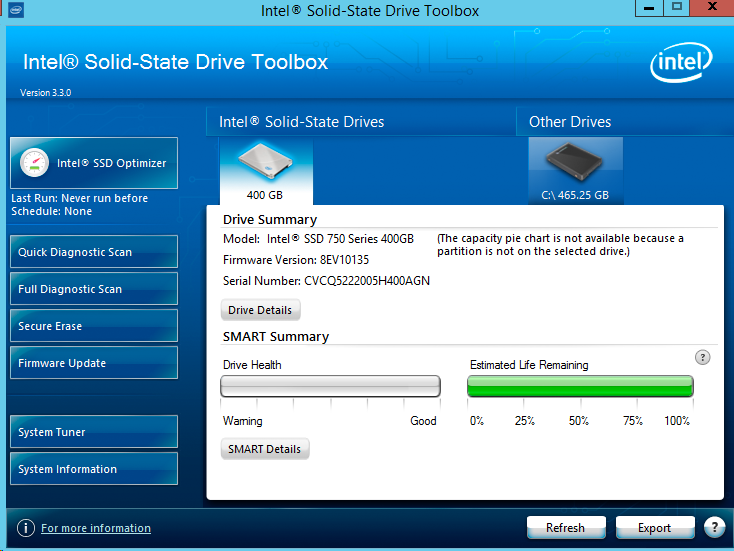This screenshot has width=734, height=551.
Task: Click the Estimated Life Remaining green bar
Action: (580, 386)
